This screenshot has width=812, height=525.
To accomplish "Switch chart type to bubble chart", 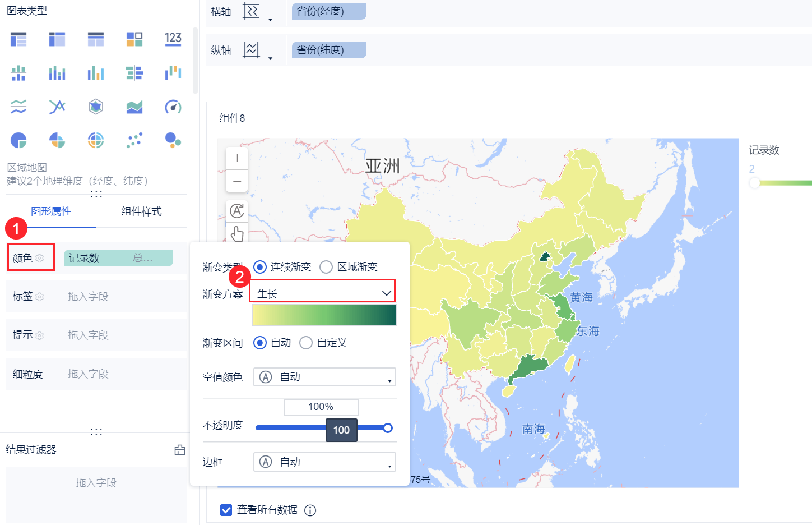I will (x=173, y=140).
